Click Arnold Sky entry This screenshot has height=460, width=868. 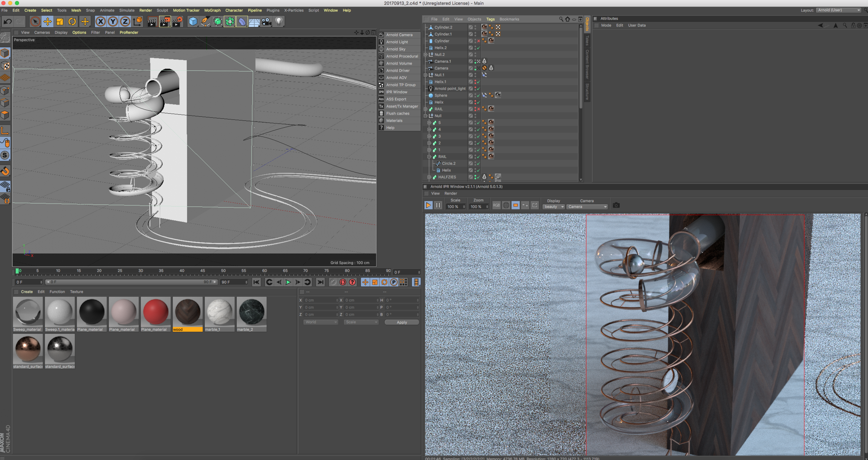coord(399,49)
